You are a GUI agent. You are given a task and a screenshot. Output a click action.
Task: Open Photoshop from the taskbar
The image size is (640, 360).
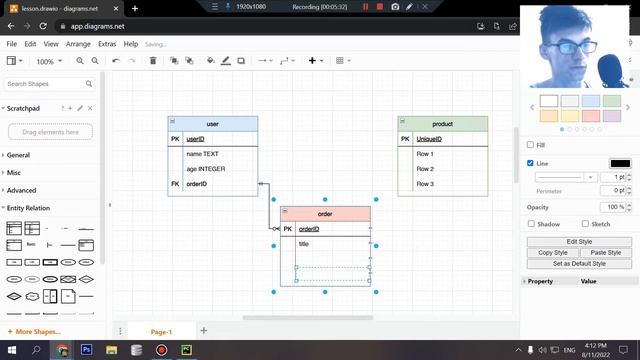(x=86, y=350)
